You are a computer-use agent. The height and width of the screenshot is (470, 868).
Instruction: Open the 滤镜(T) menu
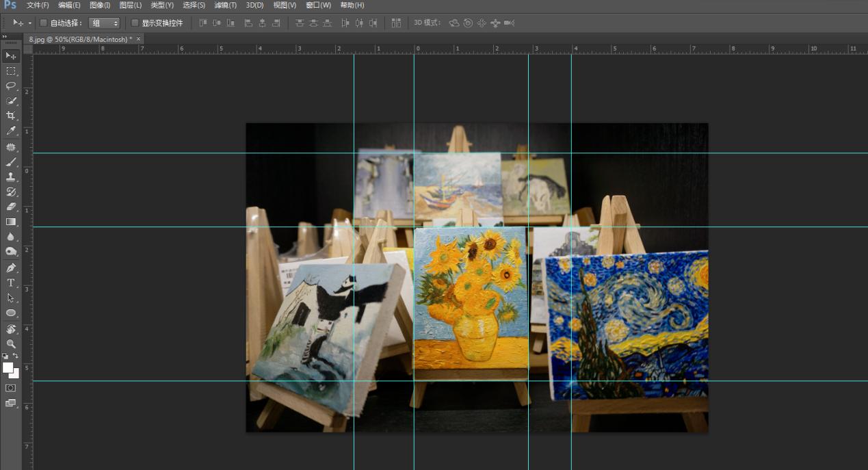[x=225, y=5]
